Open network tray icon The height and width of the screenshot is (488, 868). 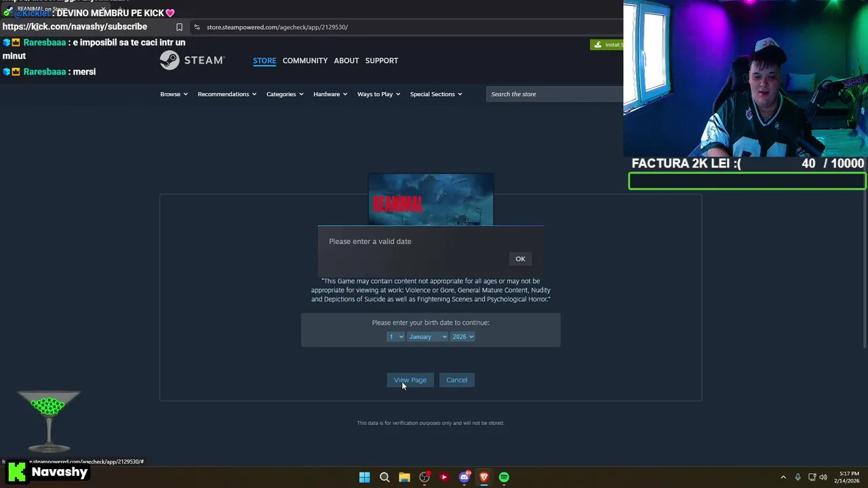[812, 477]
